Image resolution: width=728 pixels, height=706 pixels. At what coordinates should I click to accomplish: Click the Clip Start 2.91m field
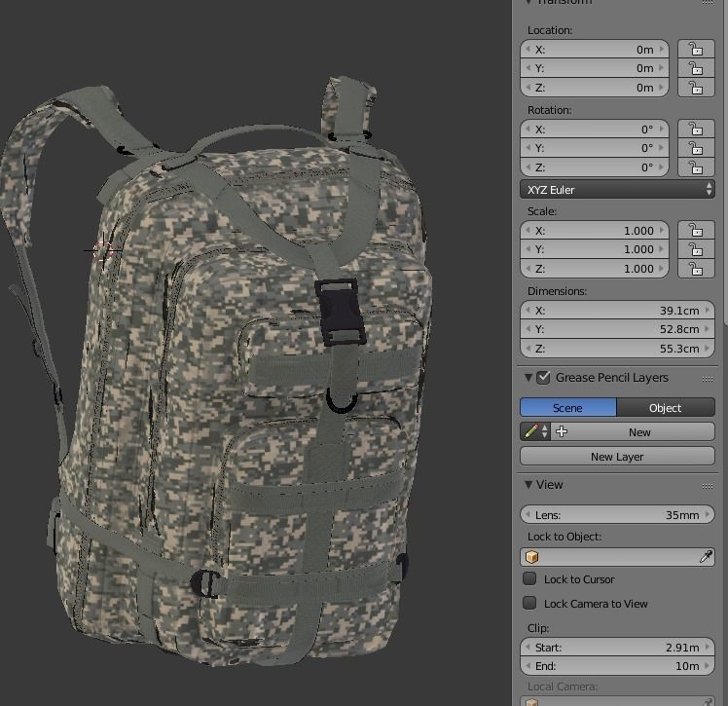pyautogui.click(x=617, y=647)
